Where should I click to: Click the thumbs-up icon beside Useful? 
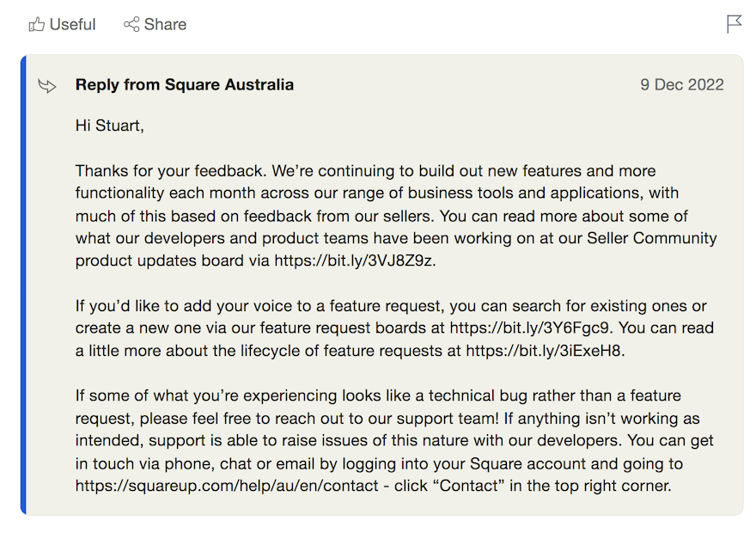pyautogui.click(x=37, y=24)
